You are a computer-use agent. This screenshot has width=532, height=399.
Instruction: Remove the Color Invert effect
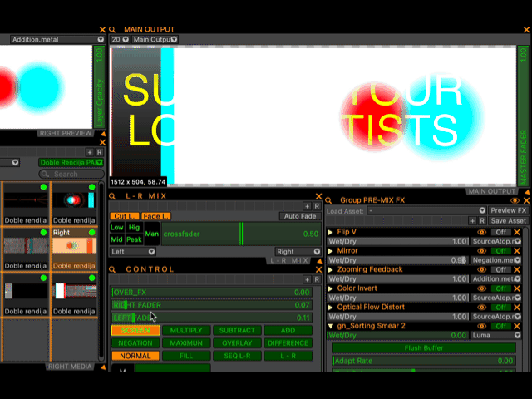point(517,288)
